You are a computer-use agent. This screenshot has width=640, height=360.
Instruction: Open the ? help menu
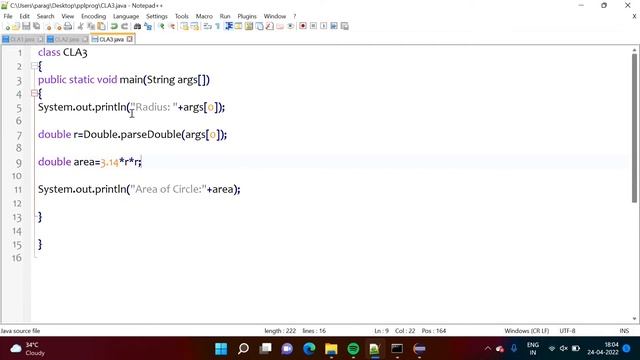294,16
